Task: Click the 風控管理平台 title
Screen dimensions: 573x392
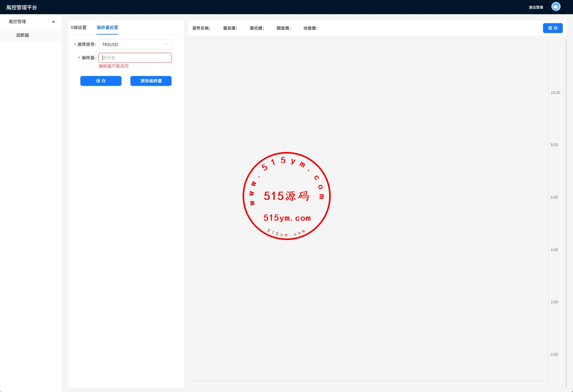Action: point(22,7)
